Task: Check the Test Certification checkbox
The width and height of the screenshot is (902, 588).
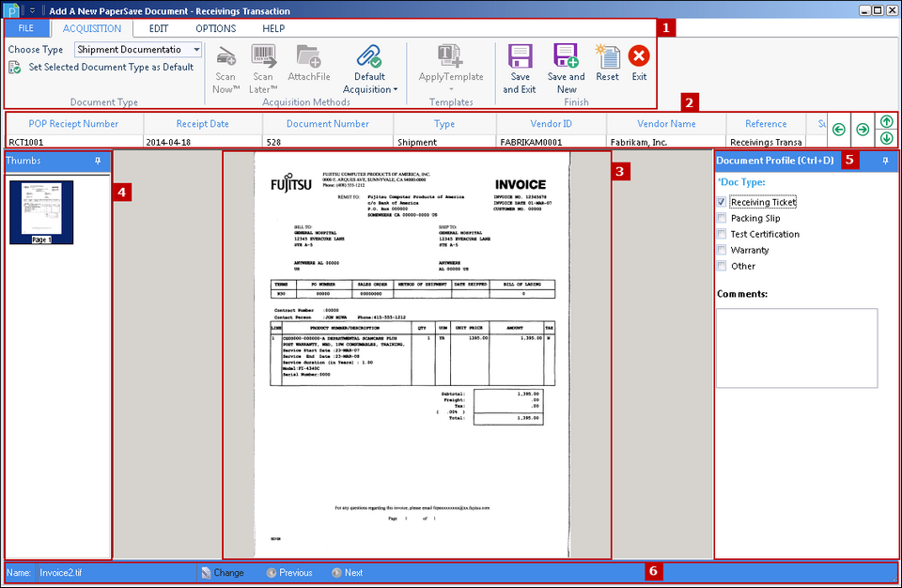Action: tap(722, 234)
